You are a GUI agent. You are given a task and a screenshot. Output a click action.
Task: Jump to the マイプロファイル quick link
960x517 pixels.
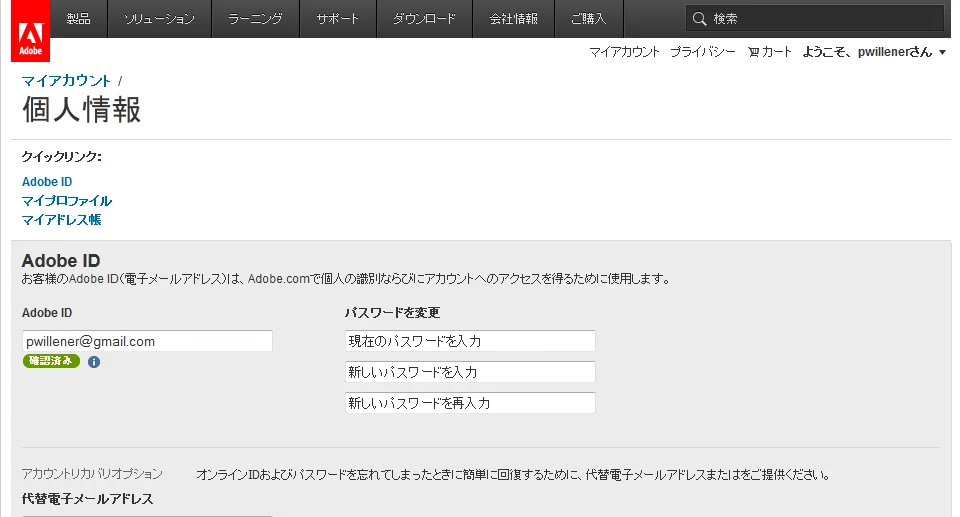67,201
